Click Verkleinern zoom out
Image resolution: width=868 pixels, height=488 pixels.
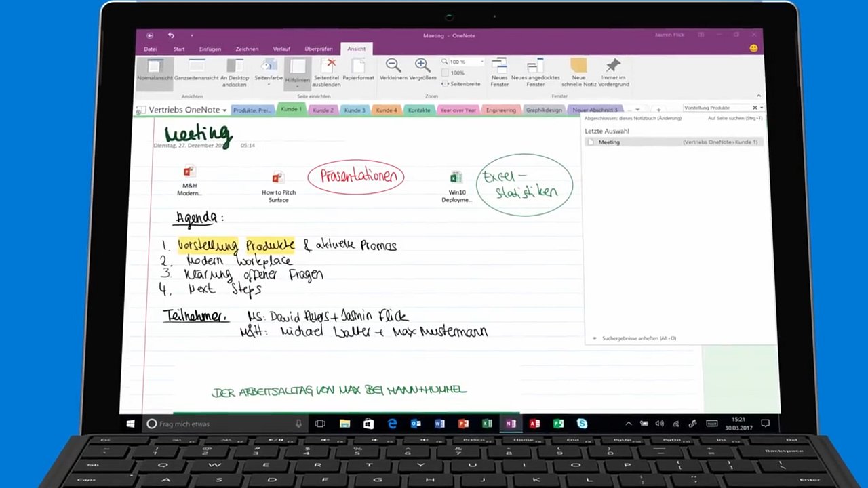tap(393, 70)
